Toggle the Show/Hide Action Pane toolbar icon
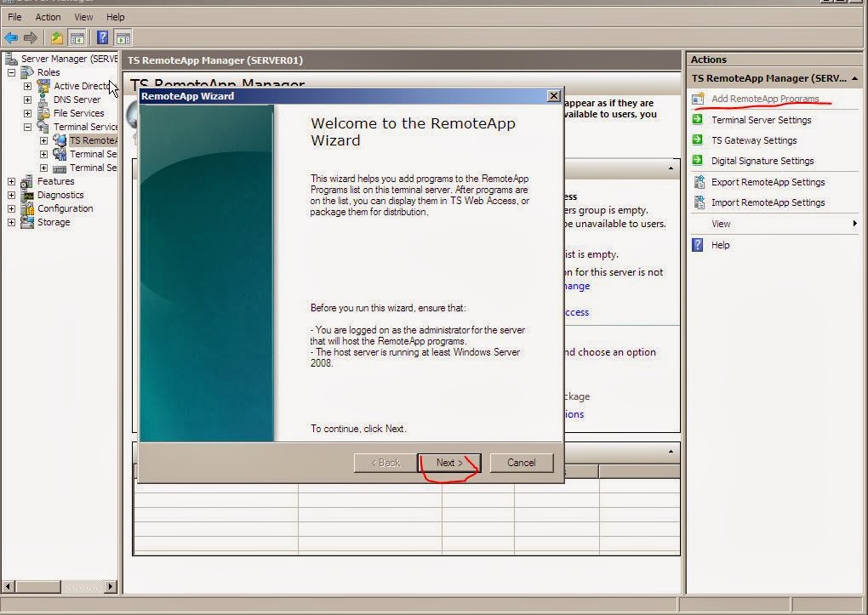This screenshot has height=615, width=868. [123, 37]
